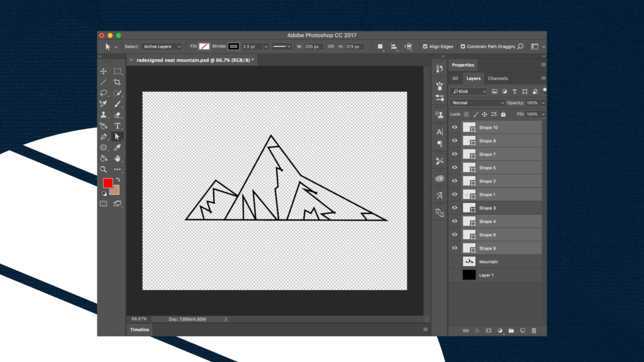Switch to the Channels tab
This screenshot has width=644, height=362.
(498, 79)
